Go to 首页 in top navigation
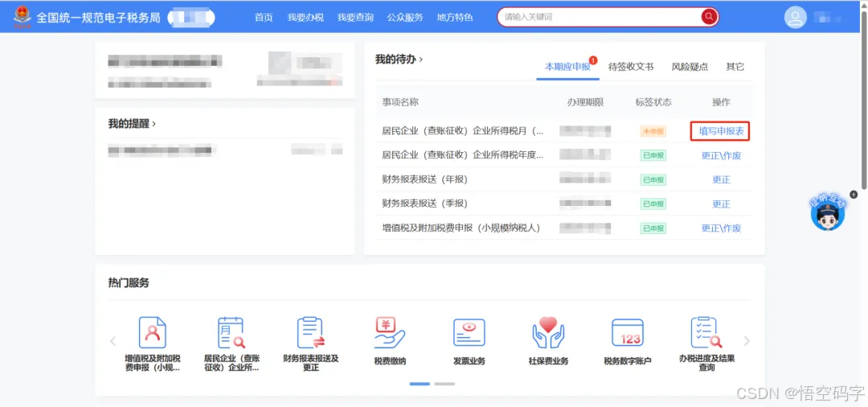 point(264,17)
